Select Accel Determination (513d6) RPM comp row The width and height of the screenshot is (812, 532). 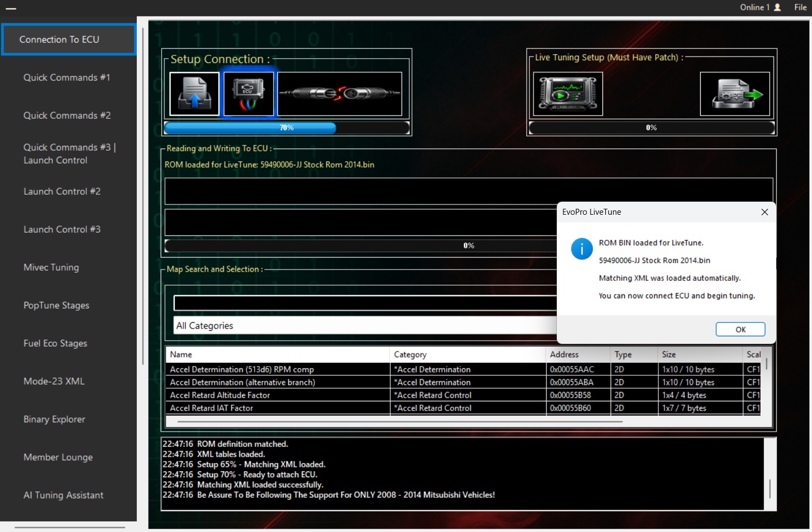pyautogui.click(x=463, y=369)
